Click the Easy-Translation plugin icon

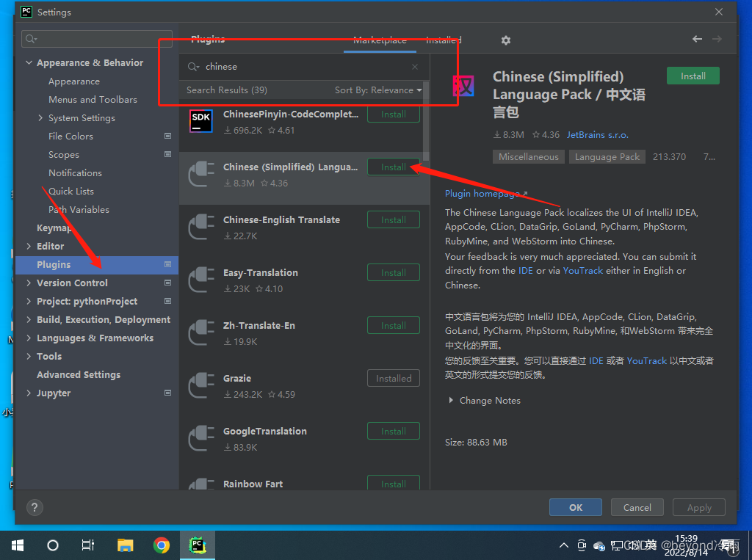pyautogui.click(x=201, y=280)
